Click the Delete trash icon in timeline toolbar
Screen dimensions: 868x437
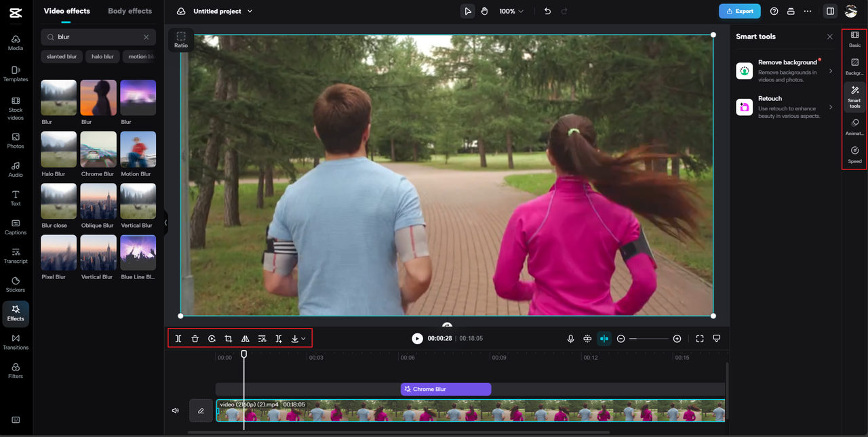(x=195, y=339)
